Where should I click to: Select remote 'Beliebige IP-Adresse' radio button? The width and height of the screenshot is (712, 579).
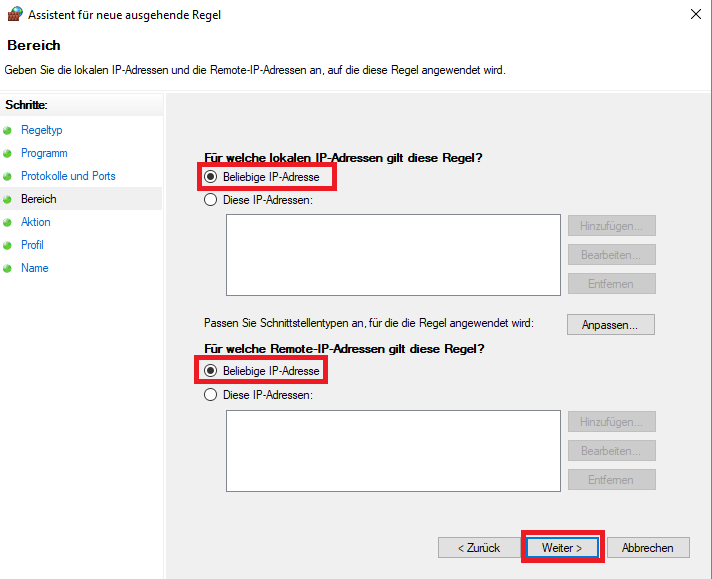tap(211, 371)
